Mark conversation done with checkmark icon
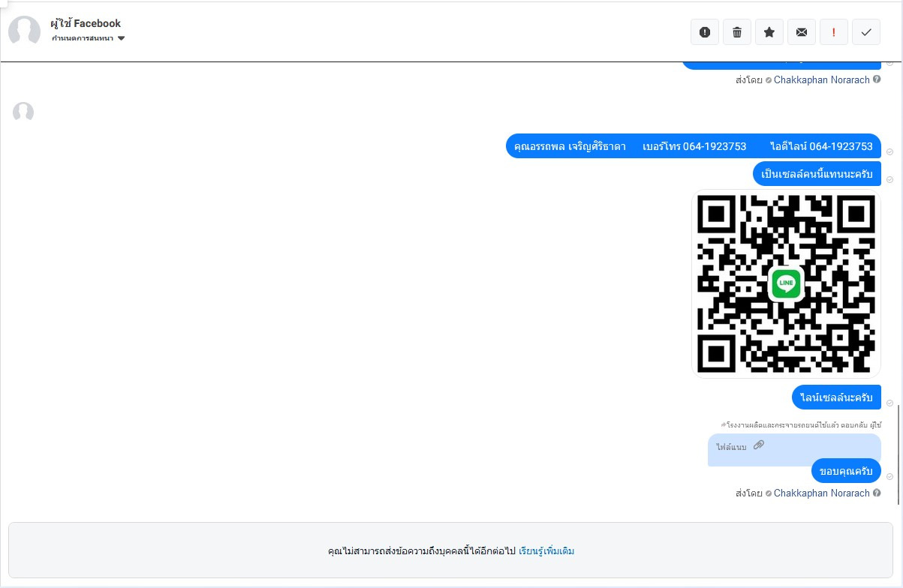The height and width of the screenshot is (588, 903). [866, 32]
